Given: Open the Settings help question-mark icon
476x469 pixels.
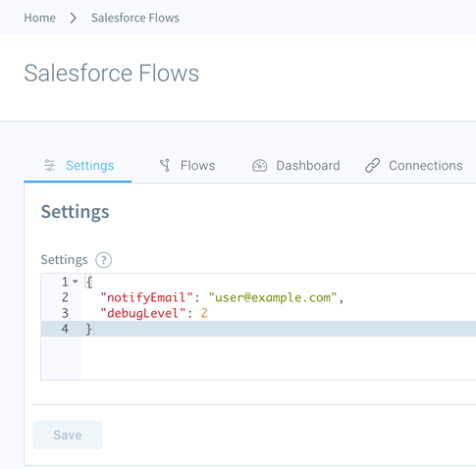Looking at the screenshot, I should (x=103, y=260).
